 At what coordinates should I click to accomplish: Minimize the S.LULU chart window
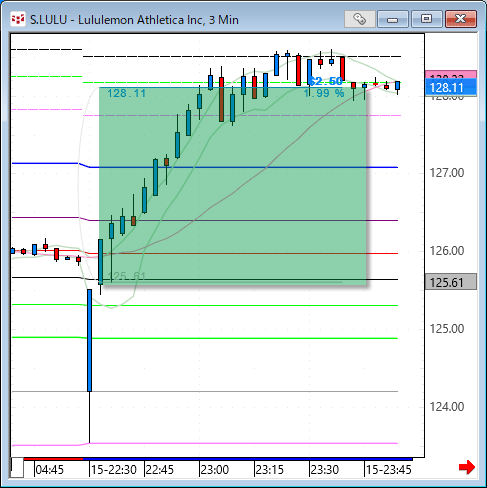393,19
